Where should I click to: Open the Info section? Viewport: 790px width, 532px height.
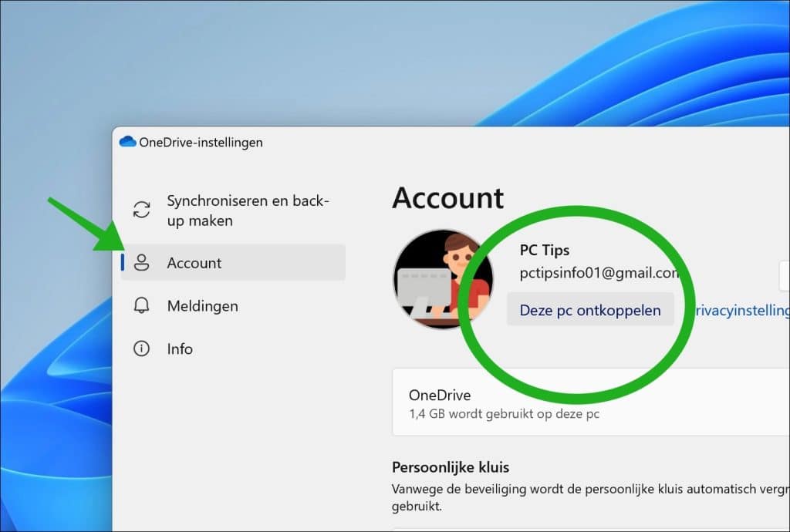coord(233,348)
